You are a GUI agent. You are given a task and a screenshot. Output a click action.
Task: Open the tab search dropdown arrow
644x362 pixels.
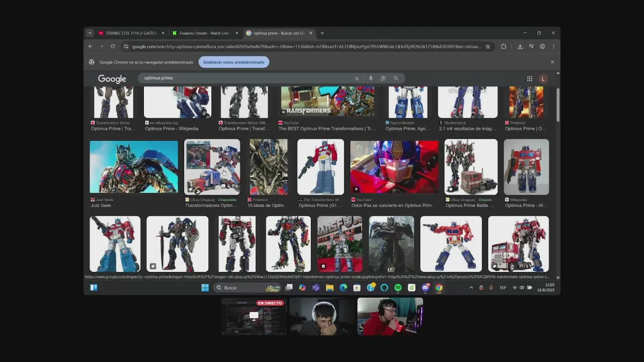click(x=90, y=33)
